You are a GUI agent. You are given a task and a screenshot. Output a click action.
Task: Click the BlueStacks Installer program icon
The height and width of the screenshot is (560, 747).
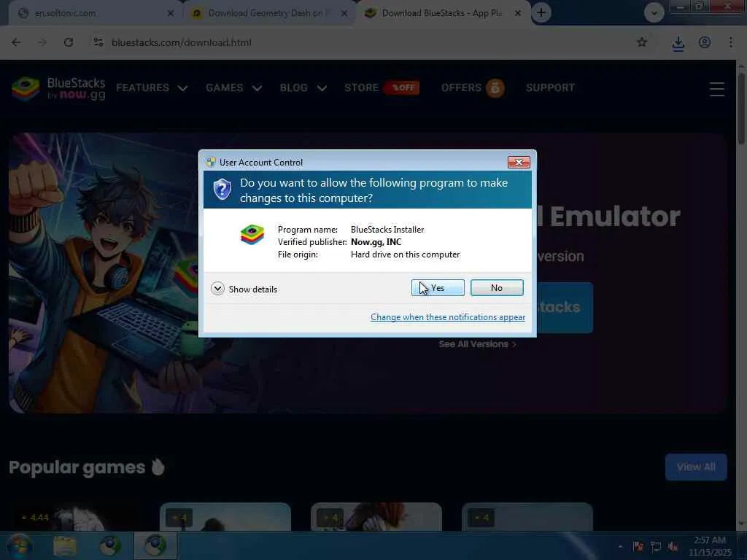pyautogui.click(x=252, y=235)
